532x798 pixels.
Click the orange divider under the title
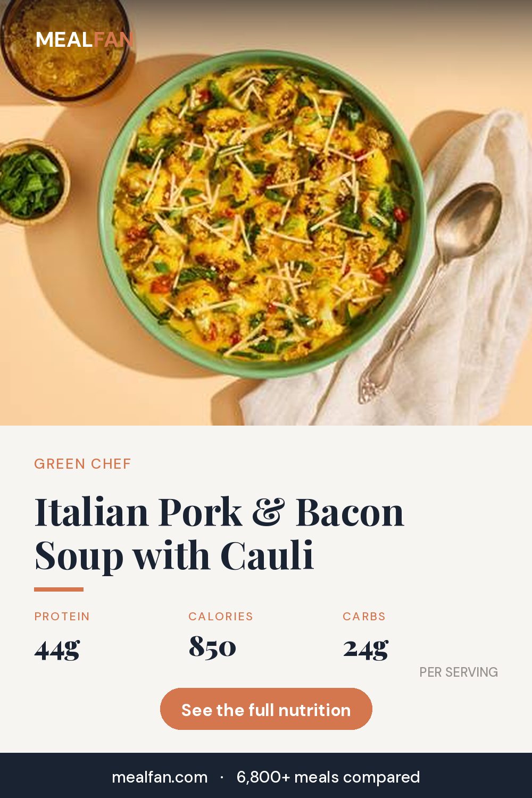(59, 589)
